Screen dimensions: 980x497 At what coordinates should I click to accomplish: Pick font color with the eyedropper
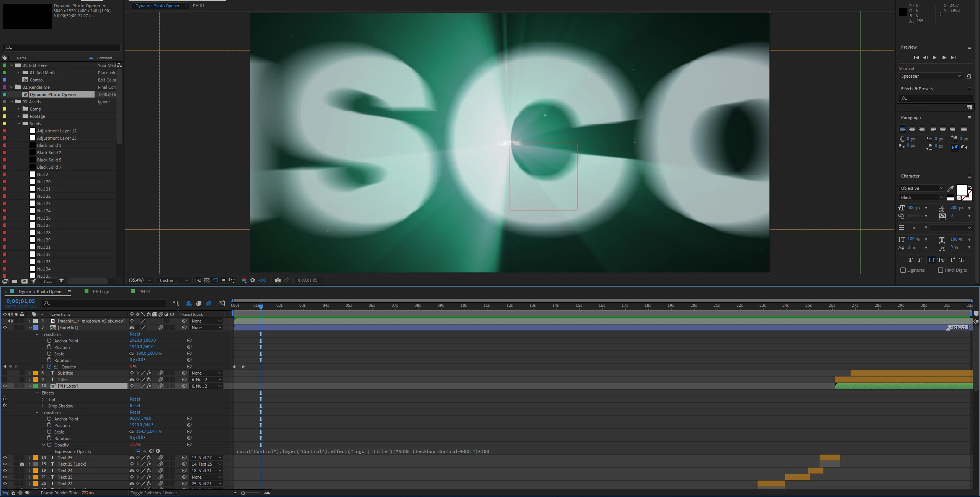tap(950, 188)
